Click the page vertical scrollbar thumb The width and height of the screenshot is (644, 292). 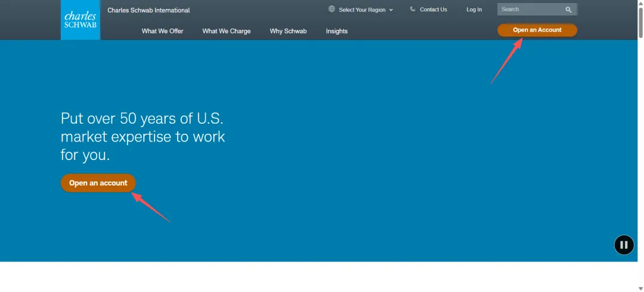[x=640, y=23]
